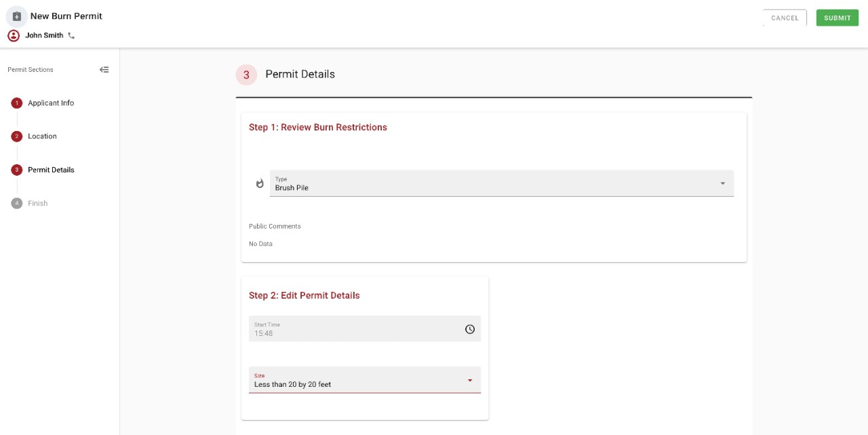
Task: Click the red caret on the Size field
Action: click(469, 380)
